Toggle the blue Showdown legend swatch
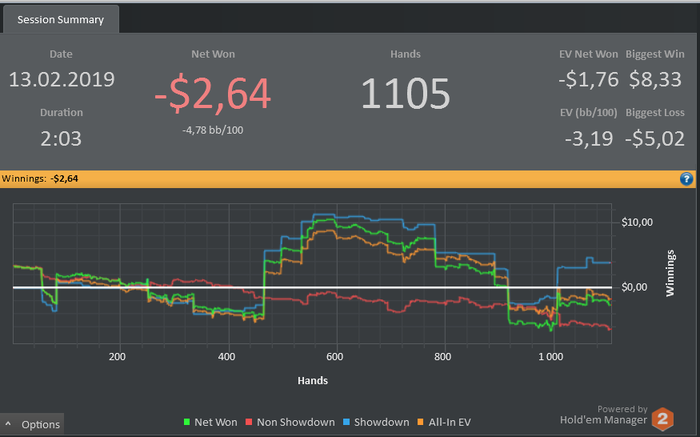The width and height of the screenshot is (700, 437). pyautogui.click(x=346, y=422)
